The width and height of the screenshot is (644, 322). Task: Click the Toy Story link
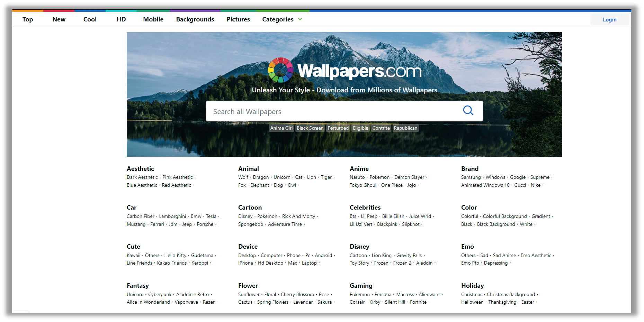click(359, 263)
